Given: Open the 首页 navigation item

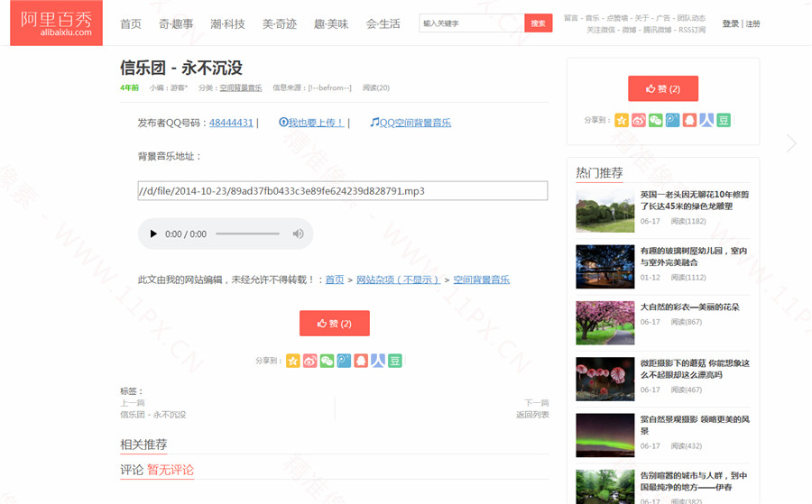Looking at the screenshot, I should pos(131,23).
